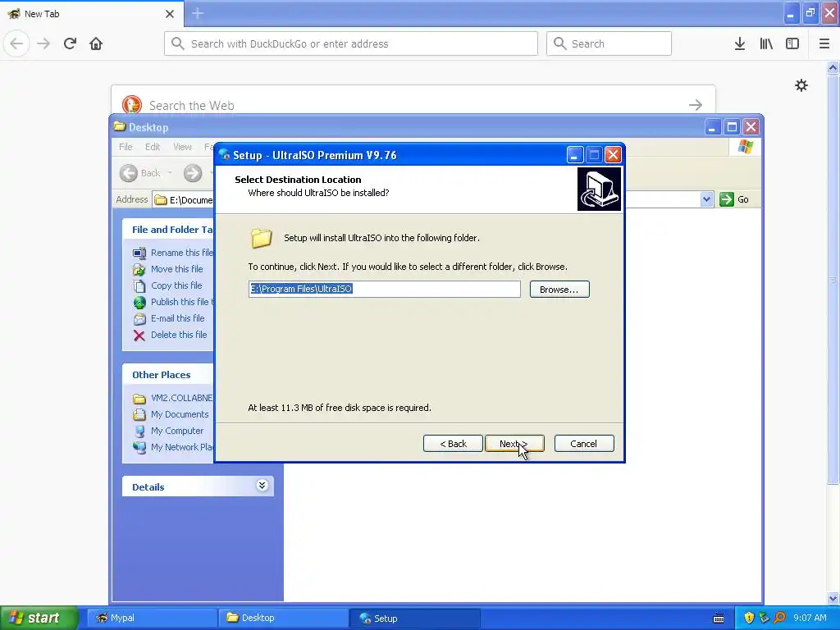
Task: Click the My Computer icon in Other Places
Action: click(139, 431)
